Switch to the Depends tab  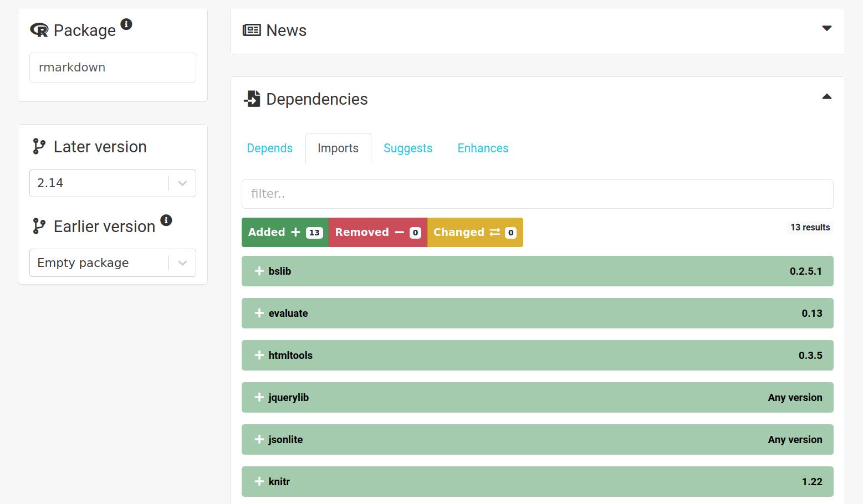click(x=270, y=148)
